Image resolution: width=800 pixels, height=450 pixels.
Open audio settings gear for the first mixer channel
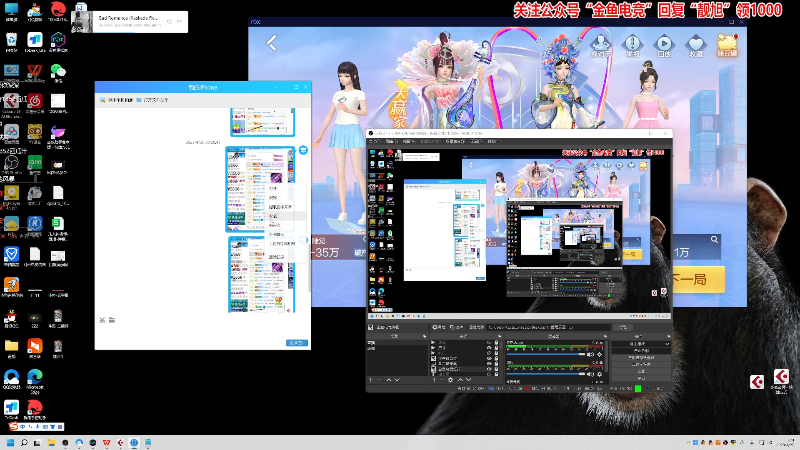click(599, 355)
